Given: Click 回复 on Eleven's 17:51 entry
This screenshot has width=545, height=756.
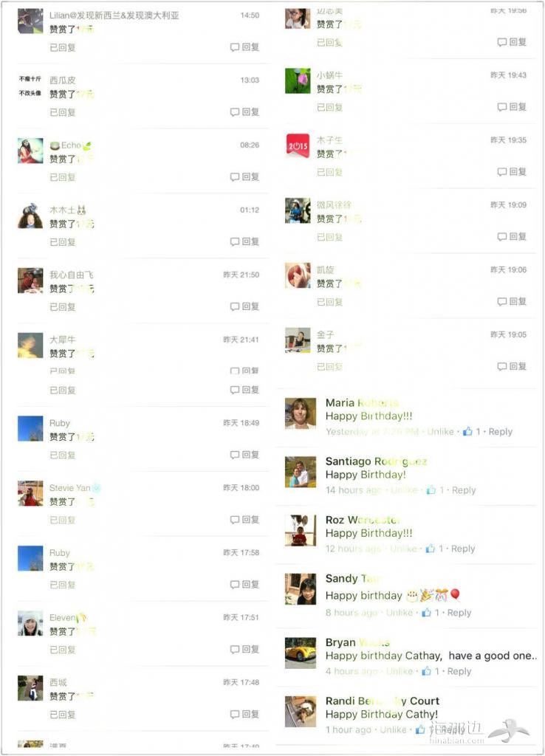Looking at the screenshot, I should [250, 650].
